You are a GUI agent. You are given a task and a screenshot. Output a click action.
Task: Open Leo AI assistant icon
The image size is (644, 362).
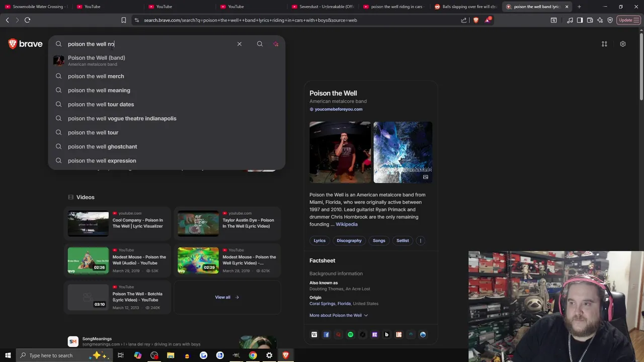pyautogui.click(x=600, y=20)
